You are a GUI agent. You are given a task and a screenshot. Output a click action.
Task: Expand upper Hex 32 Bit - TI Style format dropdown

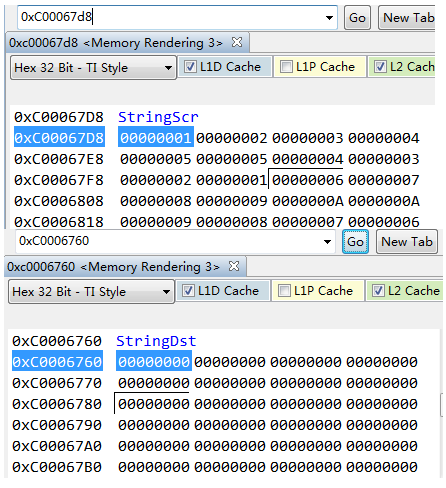[x=93, y=68]
